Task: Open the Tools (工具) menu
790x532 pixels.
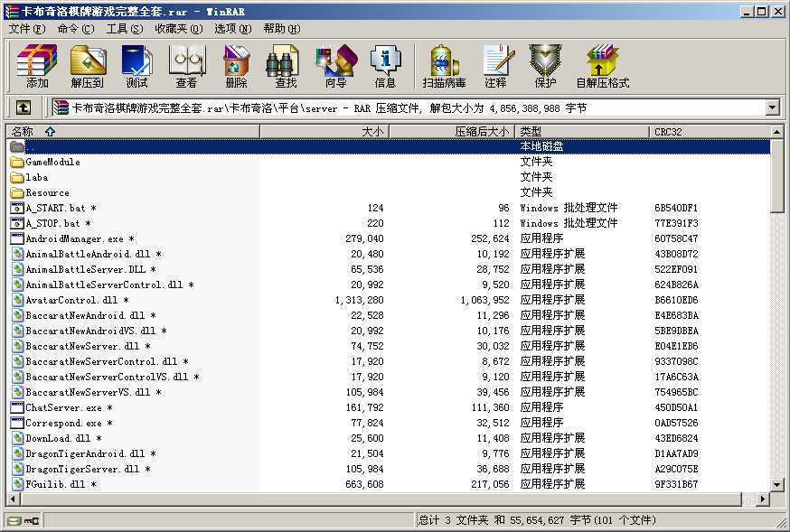Action: (125, 29)
